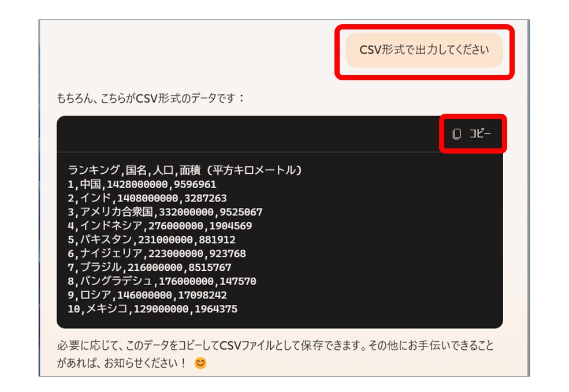Click the row 7,ブラジル,216000000,8515767
The image size is (569, 392).
(x=150, y=267)
